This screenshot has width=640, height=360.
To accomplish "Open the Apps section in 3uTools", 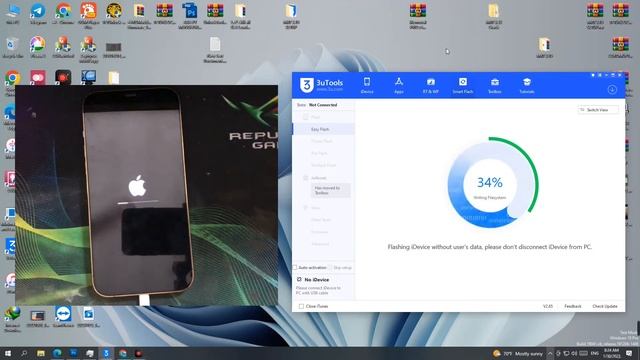I will (399, 86).
